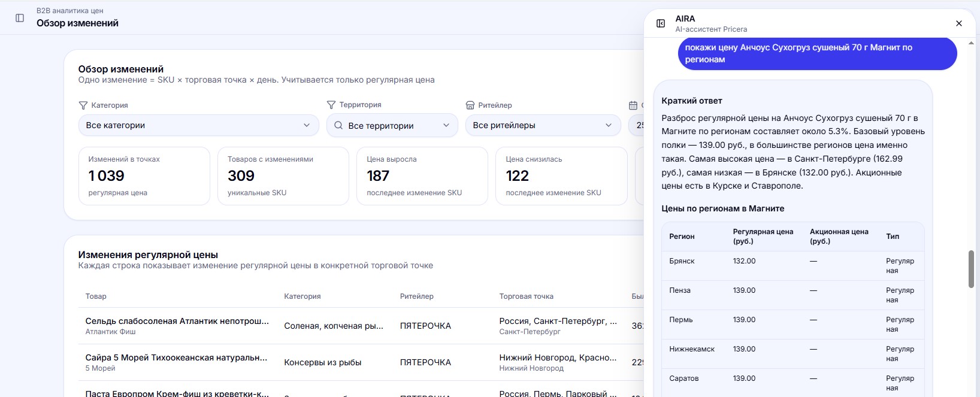Click the AIRA chat scrollbar thumb
This screenshot has width=980, height=397.
971,269
